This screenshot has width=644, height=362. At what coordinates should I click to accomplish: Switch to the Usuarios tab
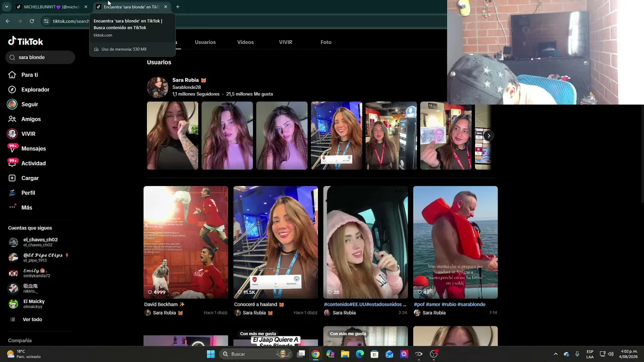(x=205, y=42)
